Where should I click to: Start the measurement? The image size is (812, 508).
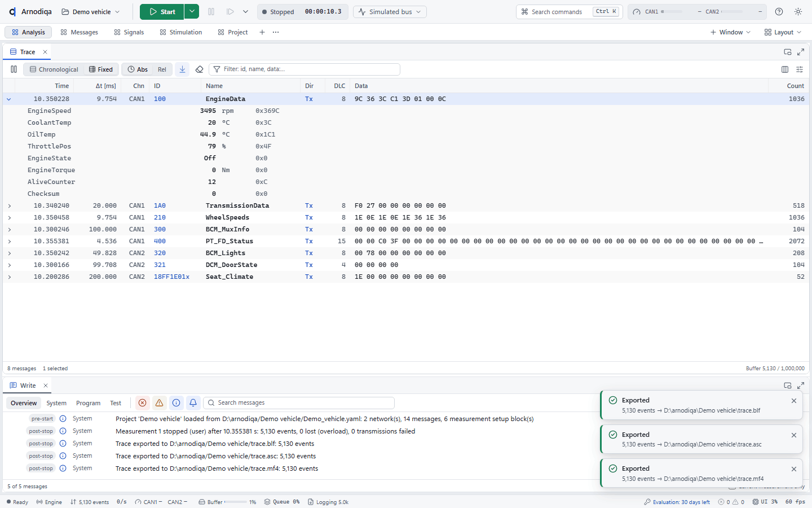click(x=162, y=12)
